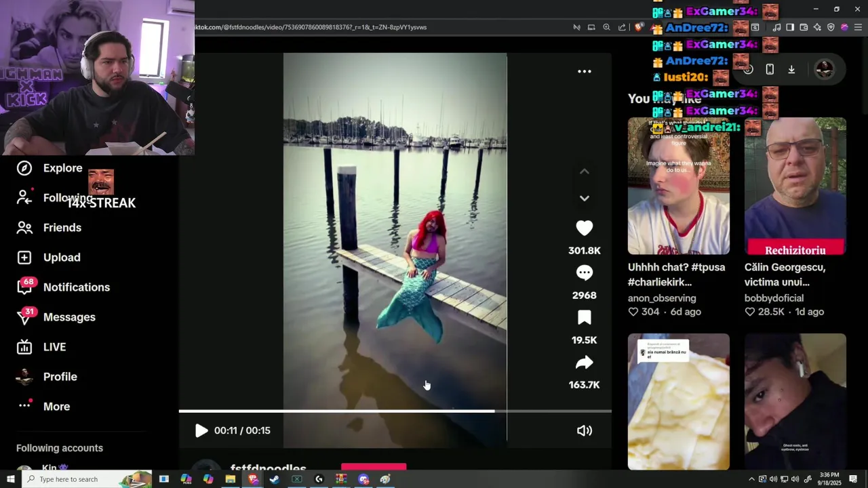Open the Brave Wallet icon
Image resolution: width=868 pixels, height=488 pixels.
pyautogui.click(x=804, y=27)
